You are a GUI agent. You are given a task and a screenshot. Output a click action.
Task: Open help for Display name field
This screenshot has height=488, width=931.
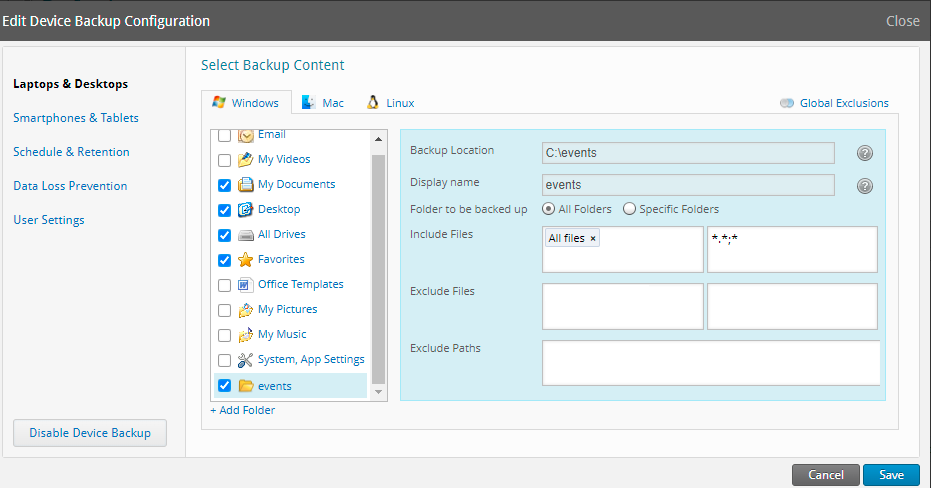coord(864,186)
